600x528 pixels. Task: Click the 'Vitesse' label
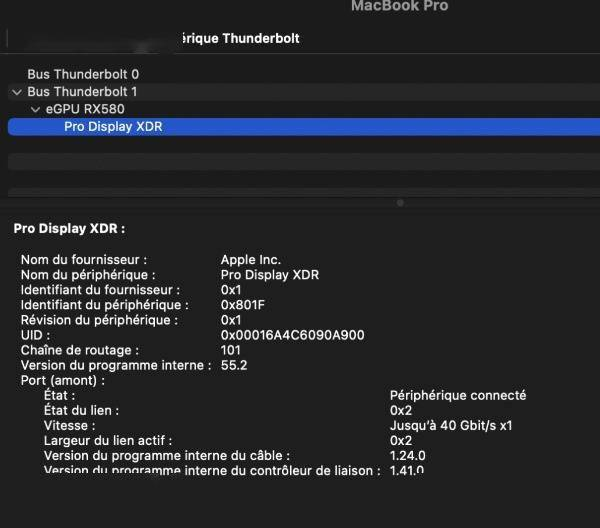[x=69, y=426]
